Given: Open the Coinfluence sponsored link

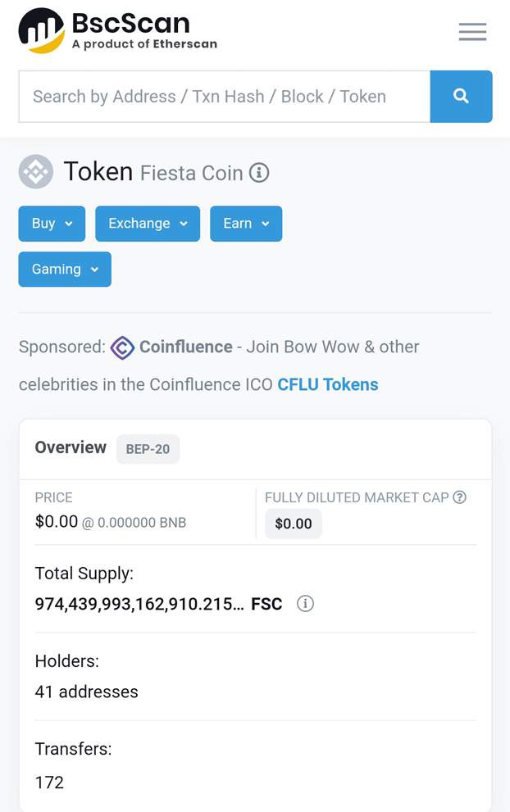Looking at the screenshot, I should [186, 347].
